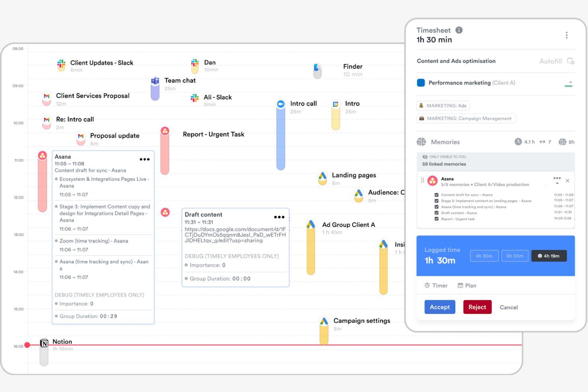Click the Asana logo in the memories card

432,181
